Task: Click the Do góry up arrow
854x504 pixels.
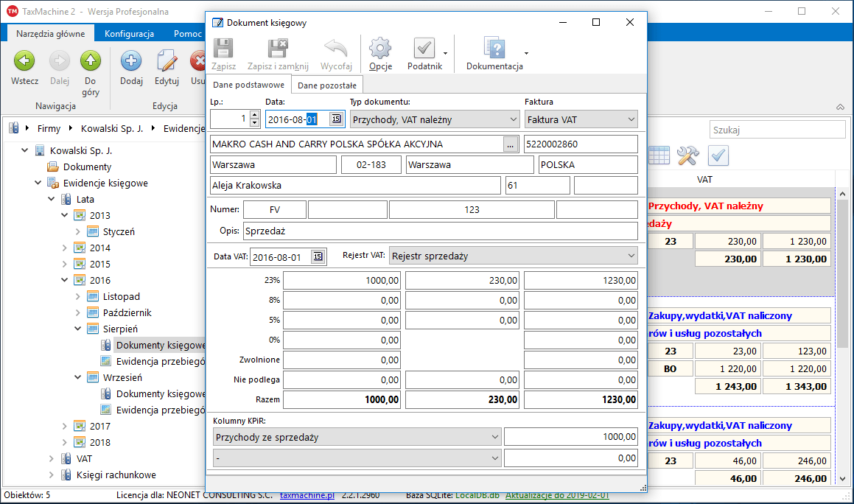Action: tap(91, 62)
